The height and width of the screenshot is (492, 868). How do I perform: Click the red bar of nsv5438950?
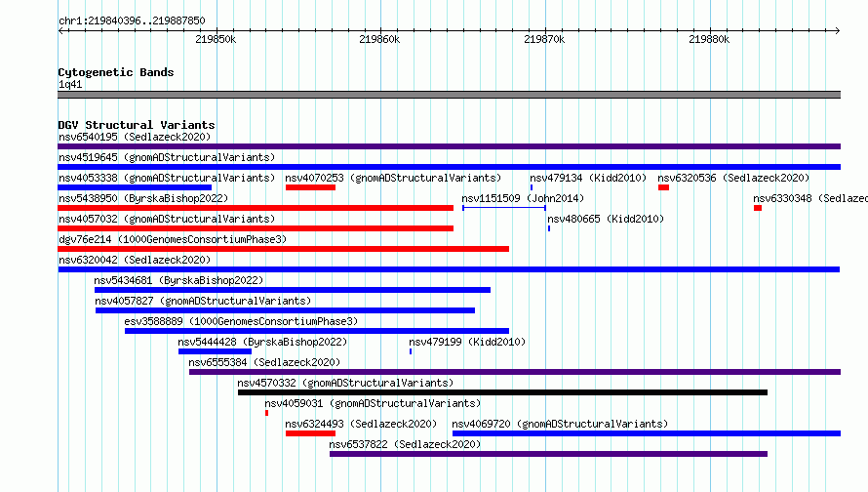[x=256, y=208]
